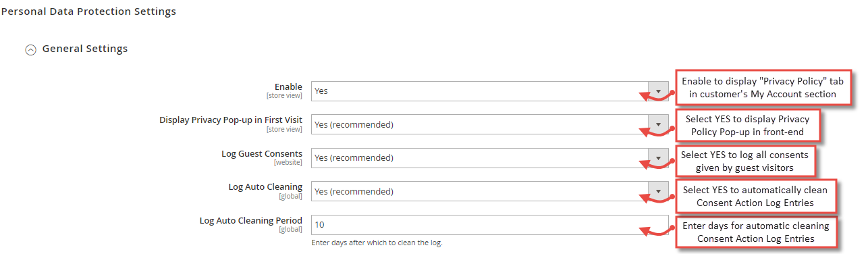Focus the Log Auto Cleaning Period input field
The height and width of the screenshot is (254, 868).
coord(489,225)
